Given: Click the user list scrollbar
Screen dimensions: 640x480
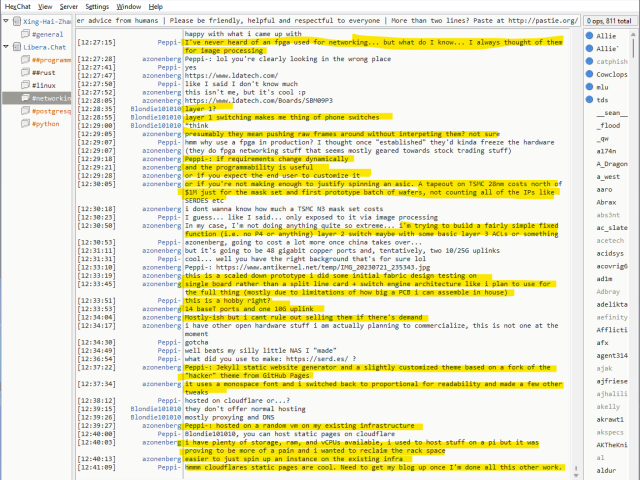Looking at the screenshot, I should tap(635, 250).
